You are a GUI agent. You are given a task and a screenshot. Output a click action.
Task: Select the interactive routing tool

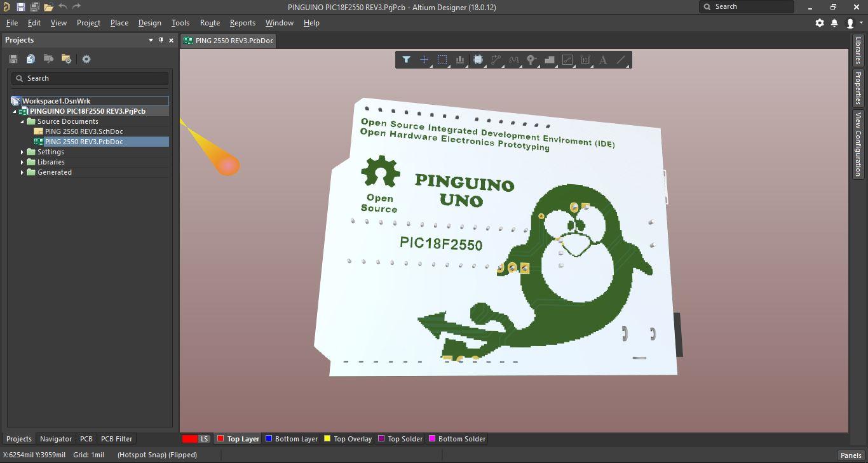click(496, 60)
